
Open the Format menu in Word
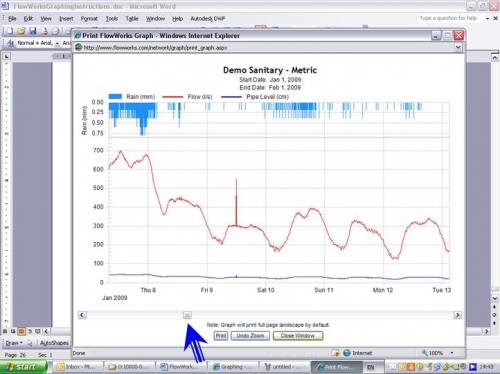tap(89, 19)
